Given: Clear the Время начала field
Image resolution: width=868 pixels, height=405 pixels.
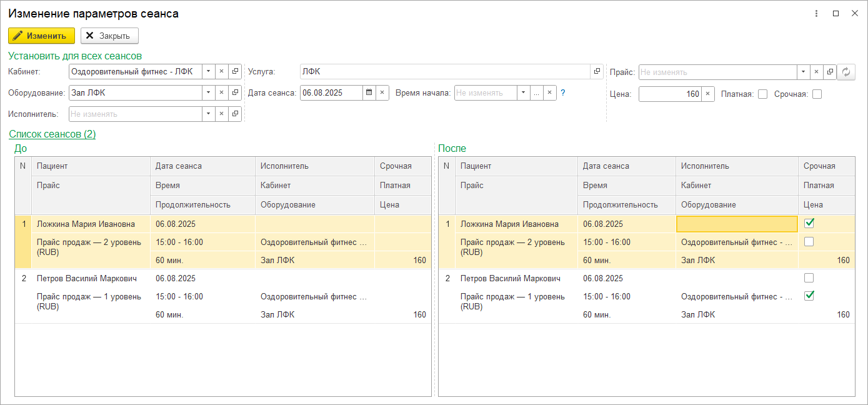Looking at the screenshot, I should [549, 93].
